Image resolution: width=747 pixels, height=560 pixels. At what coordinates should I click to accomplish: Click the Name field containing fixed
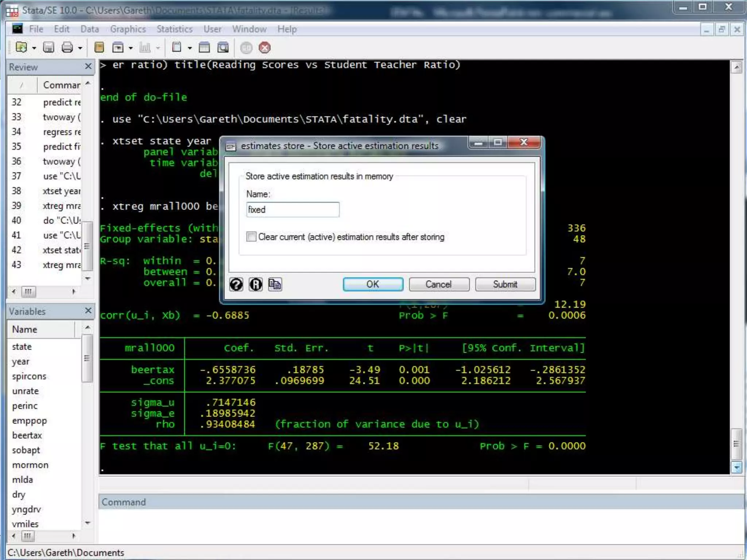pyautogui.click(x=293, y=210)
